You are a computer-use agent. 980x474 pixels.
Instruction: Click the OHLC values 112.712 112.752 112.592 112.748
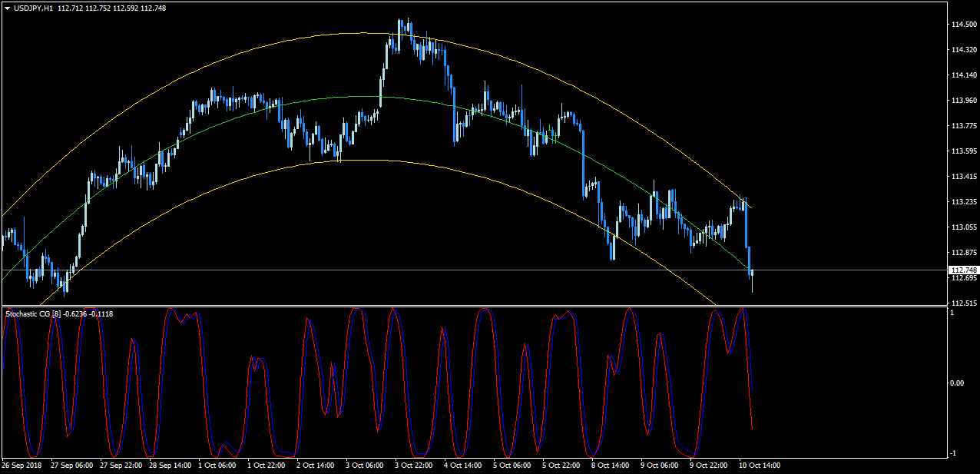(111, 8)
